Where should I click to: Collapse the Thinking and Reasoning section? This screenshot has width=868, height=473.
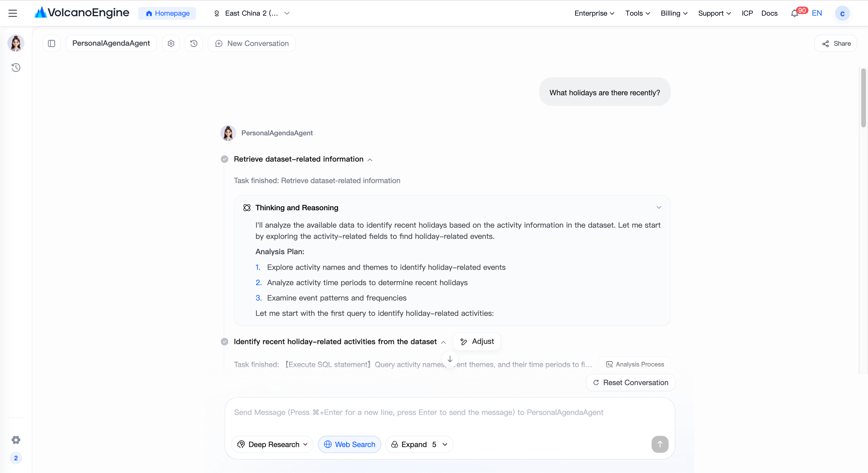659,207
